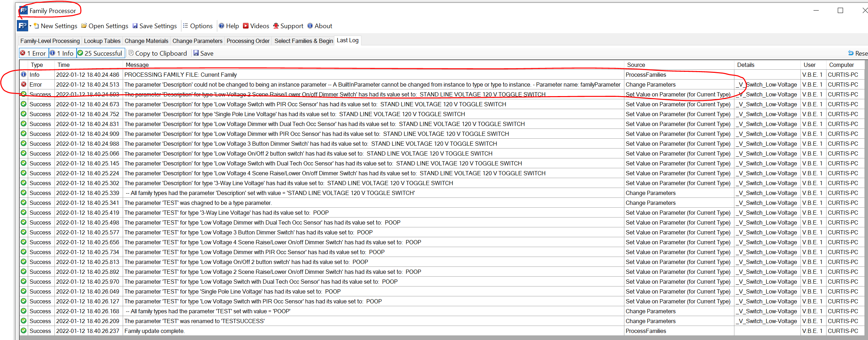Open the Options list icon

185,26
